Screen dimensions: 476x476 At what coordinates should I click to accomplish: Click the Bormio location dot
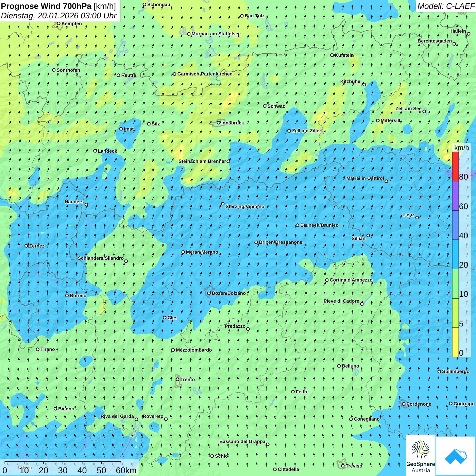click(67, 295)
